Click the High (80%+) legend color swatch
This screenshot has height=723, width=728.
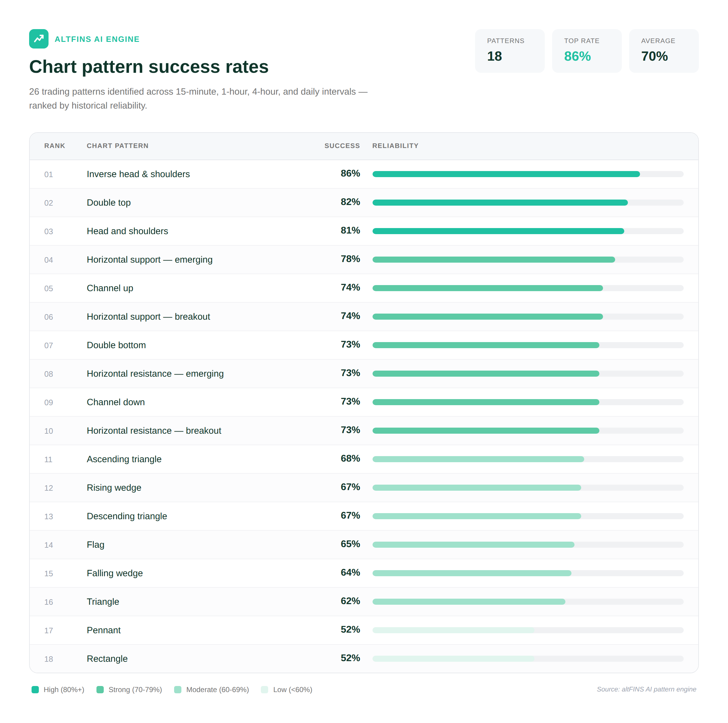tap(35, 689)
